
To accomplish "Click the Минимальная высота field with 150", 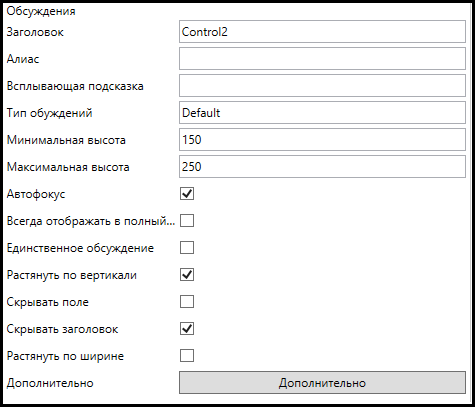I will coord(322,140).
